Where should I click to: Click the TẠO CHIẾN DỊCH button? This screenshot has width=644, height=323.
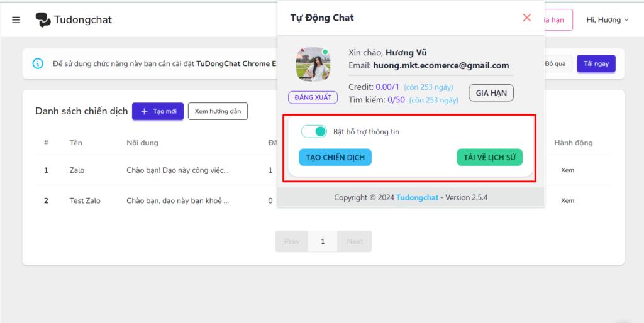(x=335, y=157)
